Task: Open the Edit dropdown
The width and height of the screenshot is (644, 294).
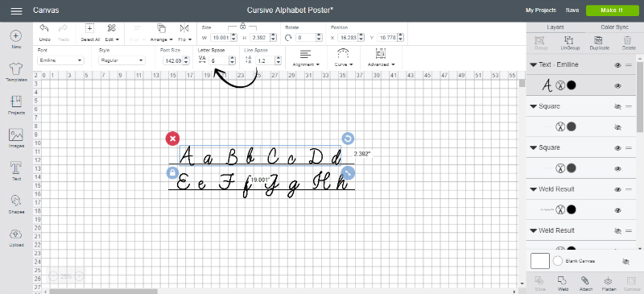Action: 112,32
